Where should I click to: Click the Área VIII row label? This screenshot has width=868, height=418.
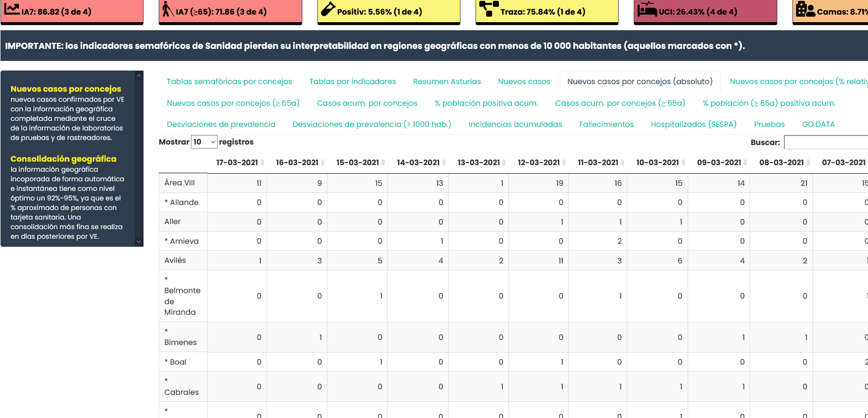point(179,183)
